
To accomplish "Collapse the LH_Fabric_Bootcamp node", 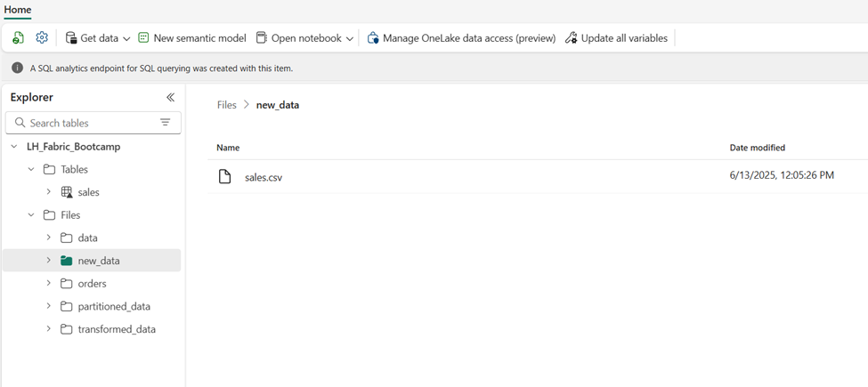I will (x=14, y=147).
